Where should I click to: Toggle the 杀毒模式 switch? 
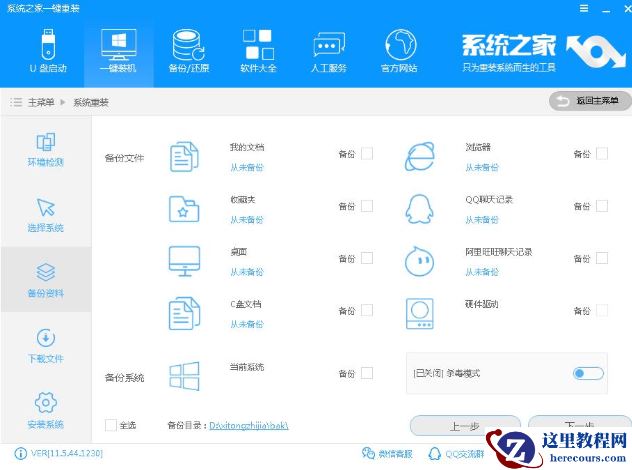[588, 373]
